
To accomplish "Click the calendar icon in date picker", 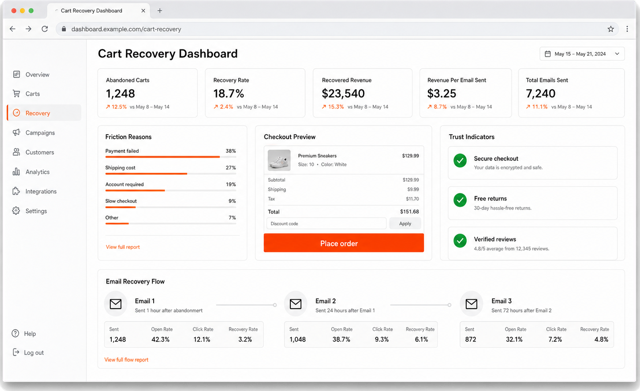I will tap(548, 54).
